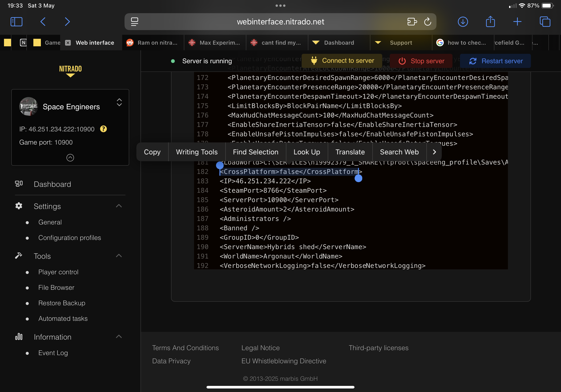Click the Nitrado logo
561x392 pixels.
(x=70, y=71)
